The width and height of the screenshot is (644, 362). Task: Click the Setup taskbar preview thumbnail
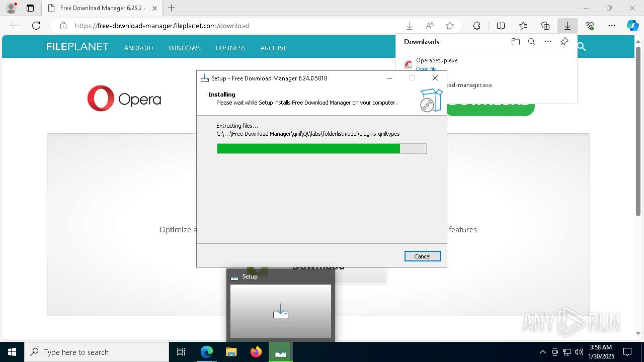281,311
